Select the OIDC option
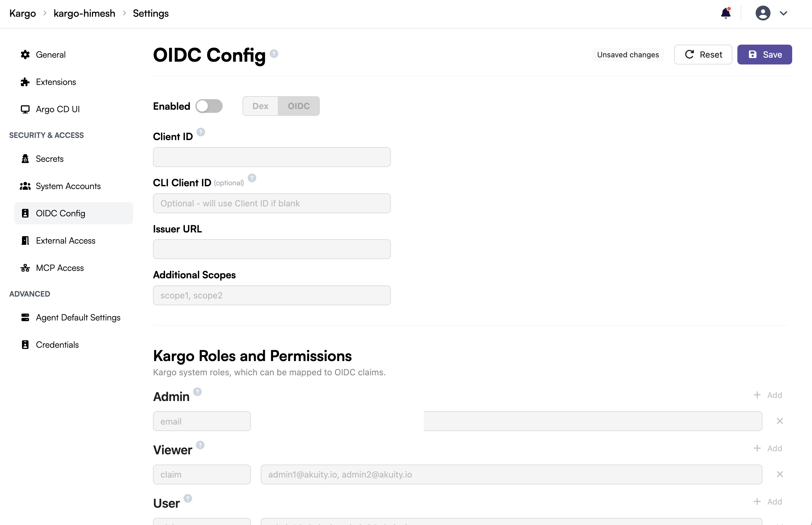This screenshot has height=525, width=812. pyautogui.click(x=299, y=106)
